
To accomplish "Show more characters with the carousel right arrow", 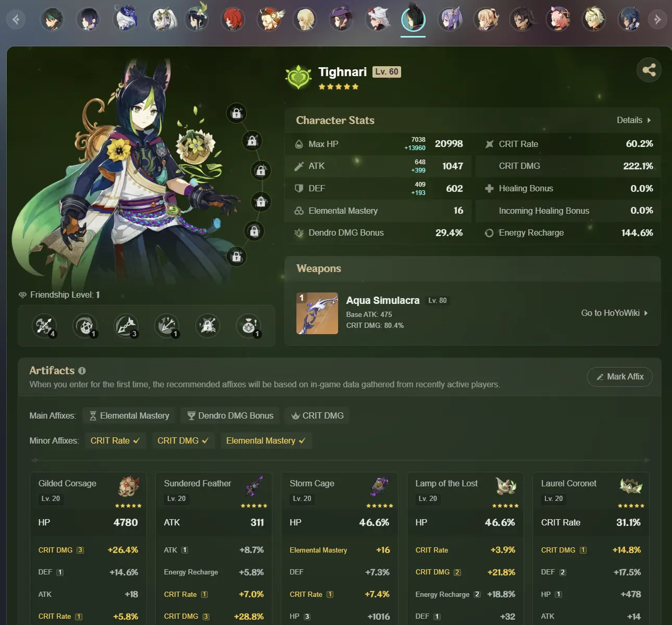I will point(657,19).
